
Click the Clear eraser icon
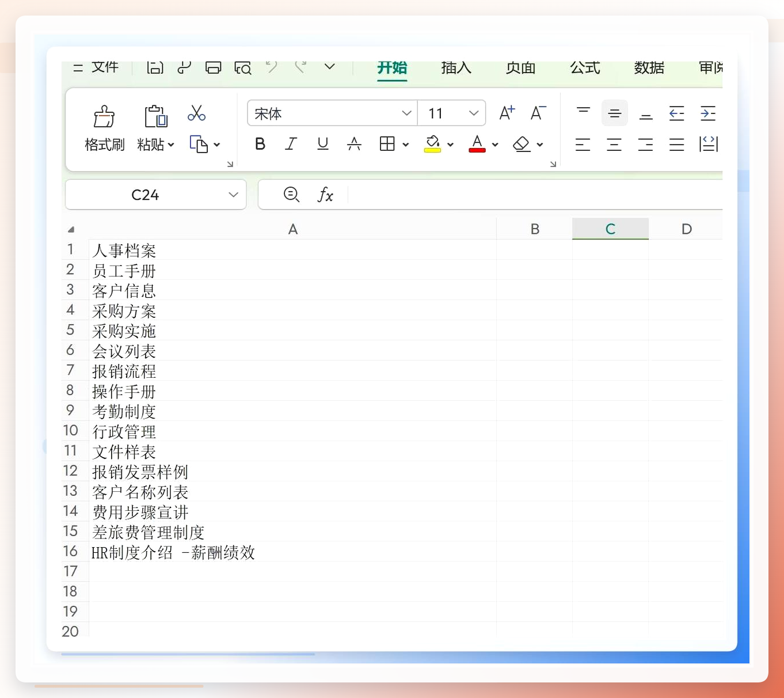point(522,144)
